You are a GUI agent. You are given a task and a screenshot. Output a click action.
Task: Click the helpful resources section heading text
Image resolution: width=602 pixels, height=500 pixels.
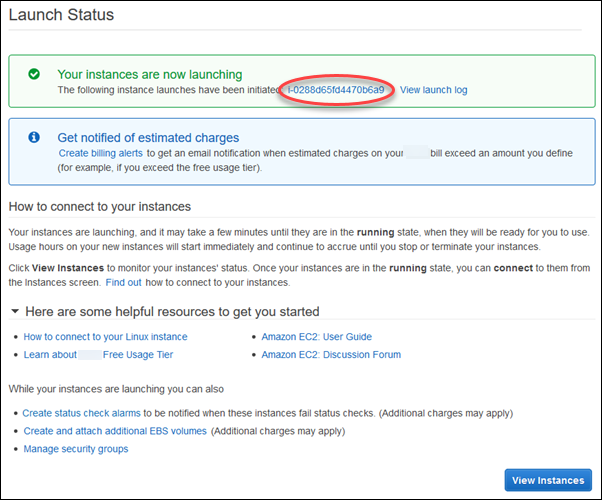tap(171, 312)
